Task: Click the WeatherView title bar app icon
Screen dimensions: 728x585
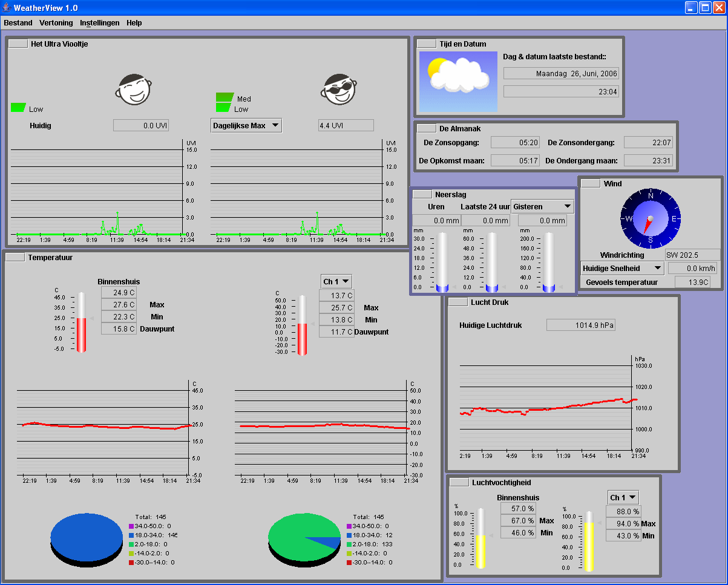Action: pos(7,8)
